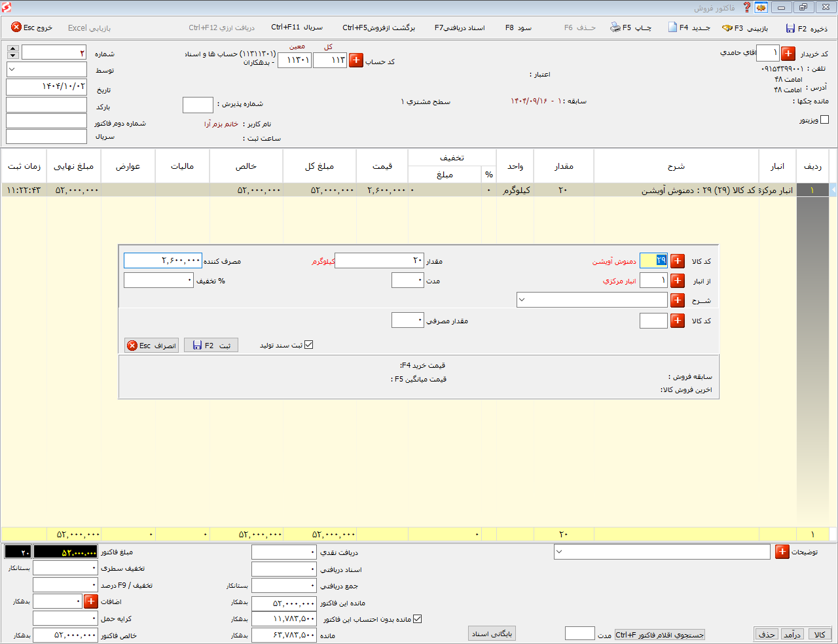Click the plus button beside از انبار
The image size is (838, 644).
click(678, 280)
